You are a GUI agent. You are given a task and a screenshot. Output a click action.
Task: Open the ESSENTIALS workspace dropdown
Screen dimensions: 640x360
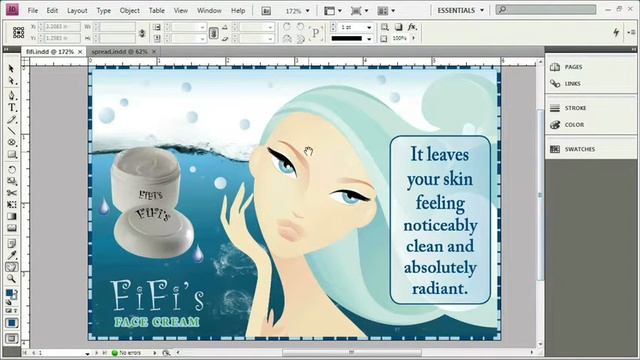tap(460, 11)
